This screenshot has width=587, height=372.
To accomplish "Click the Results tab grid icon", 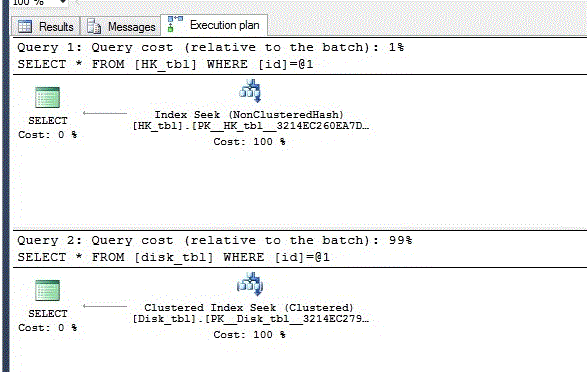I will tap(25, 27).
